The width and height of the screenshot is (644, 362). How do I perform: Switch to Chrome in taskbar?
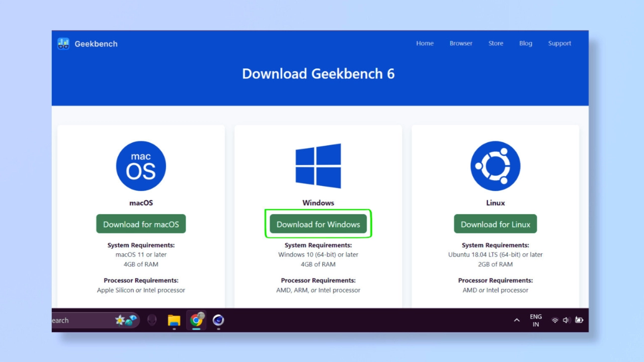(x=196, y=320)
